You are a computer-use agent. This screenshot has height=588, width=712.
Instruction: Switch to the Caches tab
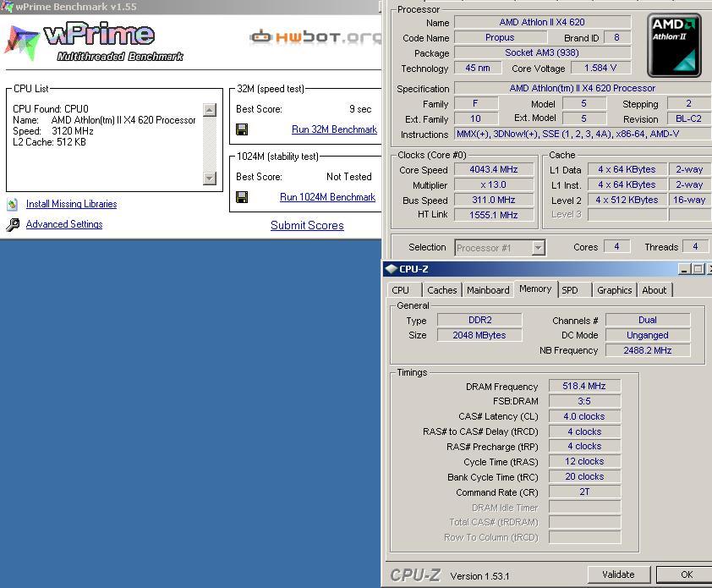point(441,290)
